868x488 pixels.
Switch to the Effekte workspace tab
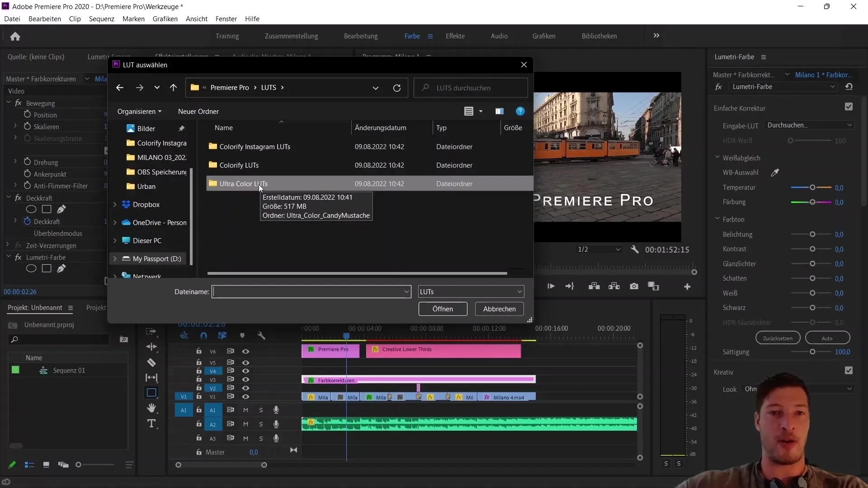coord(455,36)
